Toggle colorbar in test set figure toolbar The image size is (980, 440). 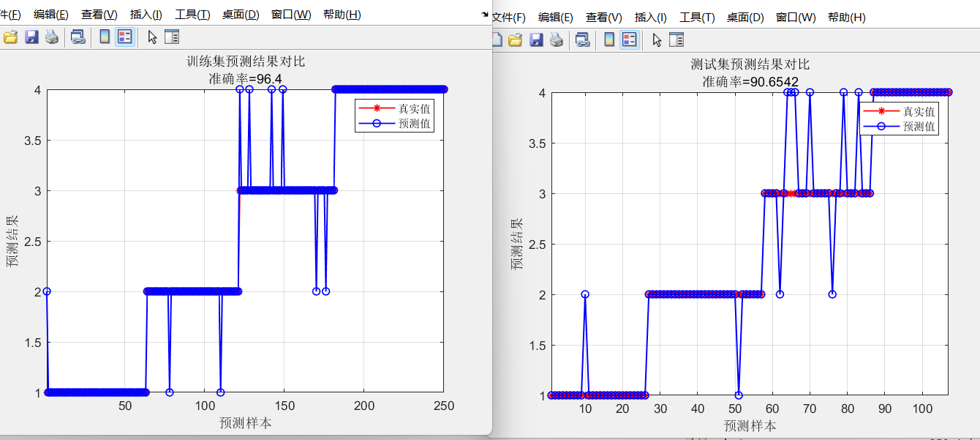point(608,40)
